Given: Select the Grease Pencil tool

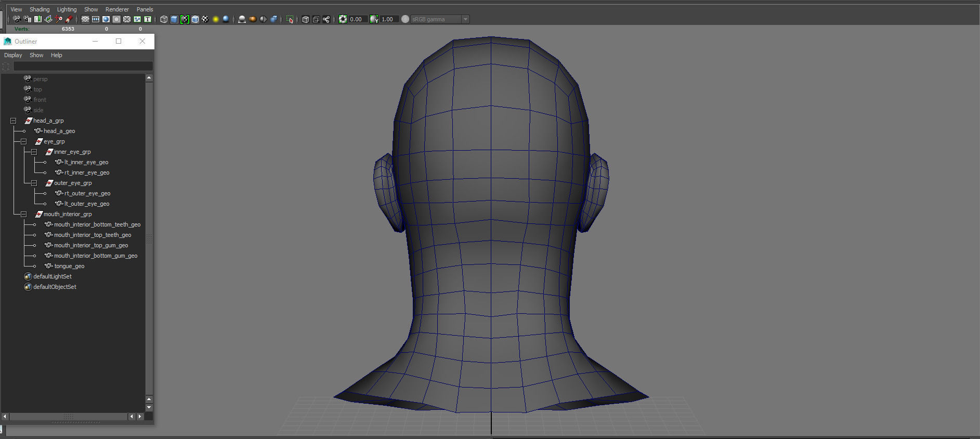Looking at the screenshot, I should click(x=69, y=19).
